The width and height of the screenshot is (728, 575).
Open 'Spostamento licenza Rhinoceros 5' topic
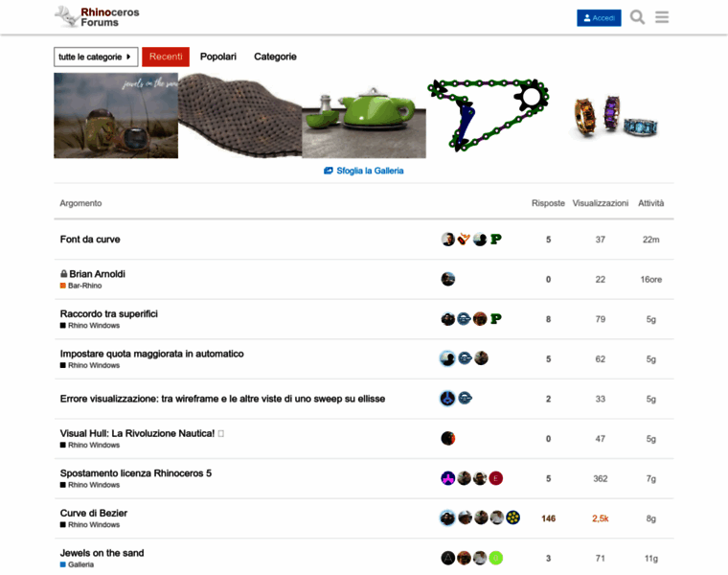(x=136, y=473)
